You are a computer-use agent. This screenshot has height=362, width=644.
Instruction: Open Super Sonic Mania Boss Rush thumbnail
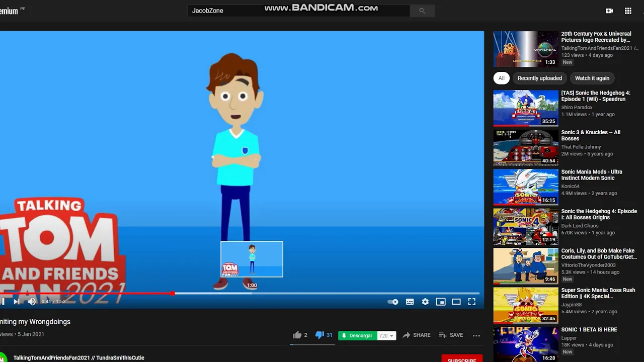(x=526, y=306)
